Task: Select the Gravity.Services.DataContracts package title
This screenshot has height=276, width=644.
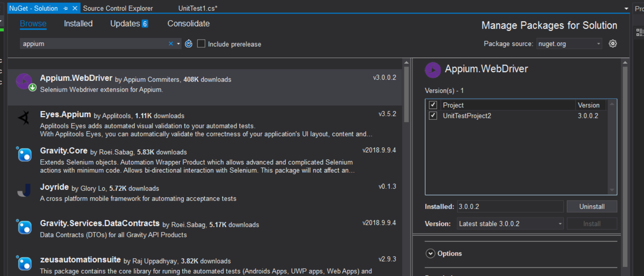Action: (x=100, y=224)
